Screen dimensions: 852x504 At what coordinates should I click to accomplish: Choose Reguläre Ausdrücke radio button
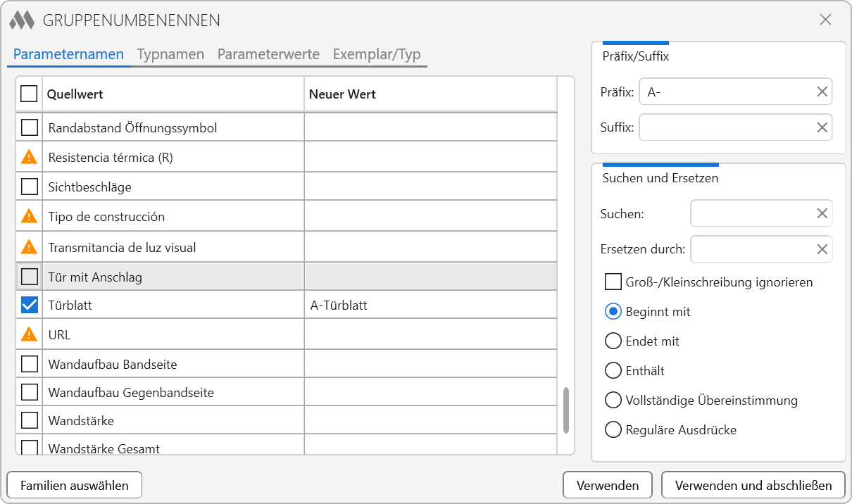point(613,429)
